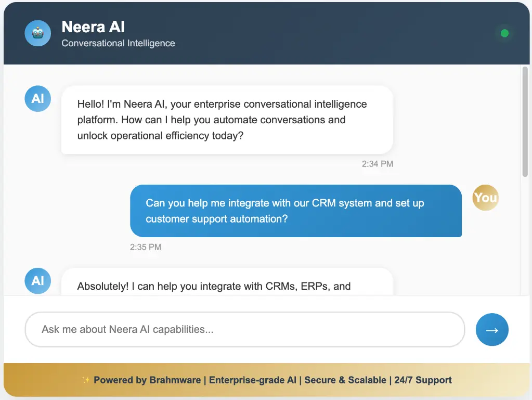Click the AI avatar beside the greeting message
Image resolution: width=532 pixels, height=400 pixels.
[37, 99]
